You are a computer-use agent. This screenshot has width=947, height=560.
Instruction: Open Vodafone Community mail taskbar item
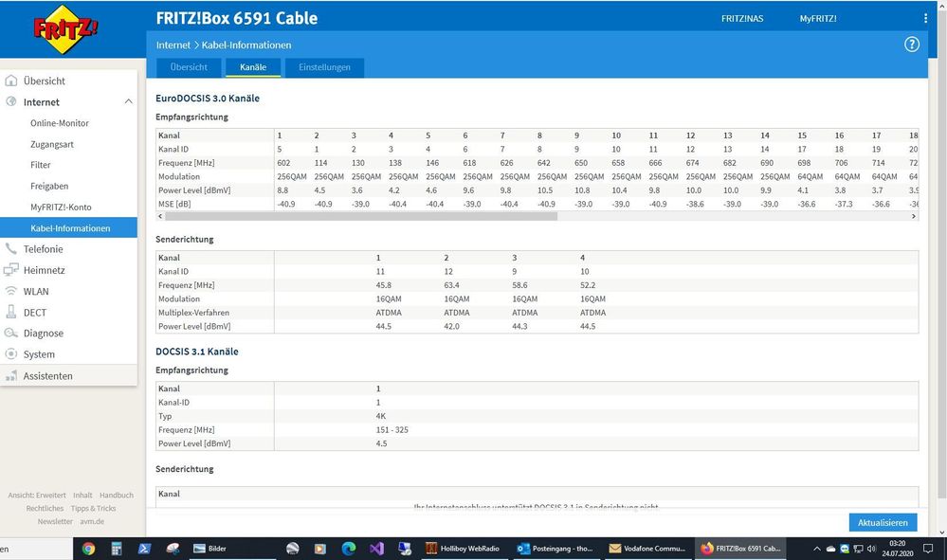(647, 549)
